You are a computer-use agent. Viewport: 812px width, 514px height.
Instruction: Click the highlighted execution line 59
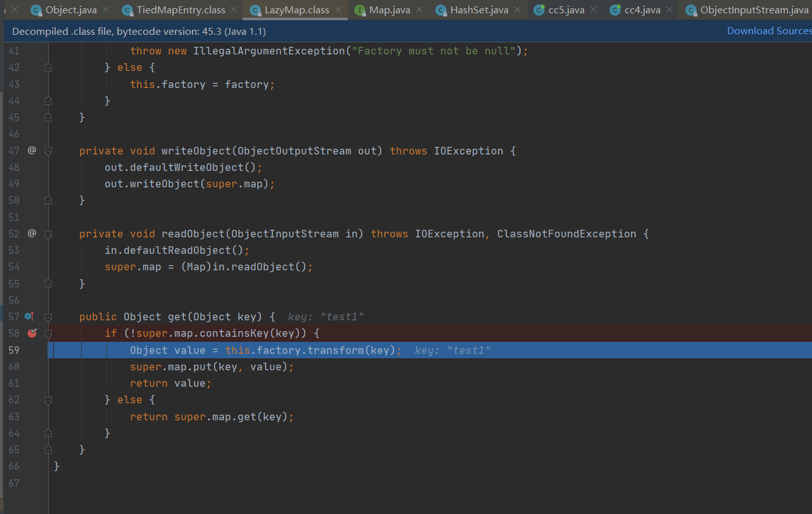(430, 350)
